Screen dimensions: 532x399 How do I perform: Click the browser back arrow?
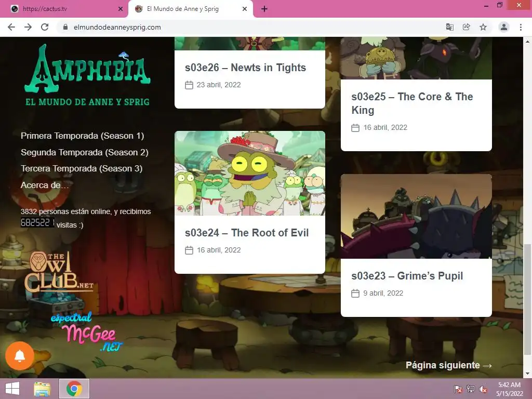[11, 27]
